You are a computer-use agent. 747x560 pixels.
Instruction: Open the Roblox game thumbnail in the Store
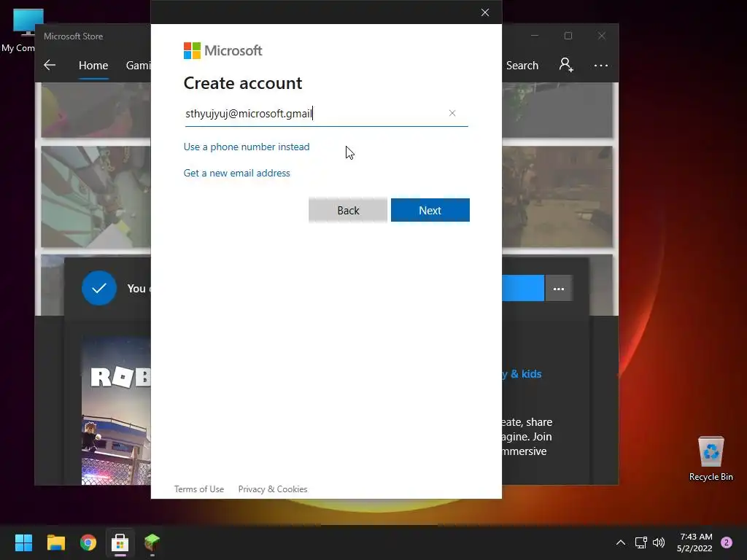[116, 411]
